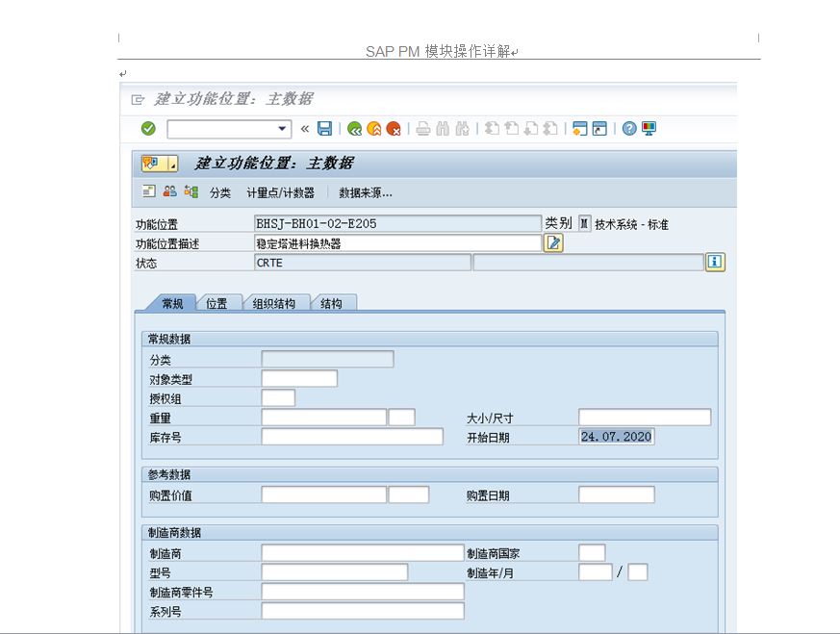Click the 大小/尺寸 input field
Viewport: 840px width, 634px height.
pyautogui.click(x=645, y=418)
